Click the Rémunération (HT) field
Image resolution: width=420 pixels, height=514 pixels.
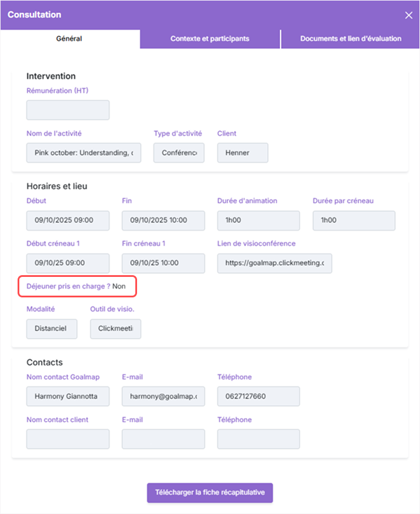[68, 110]
